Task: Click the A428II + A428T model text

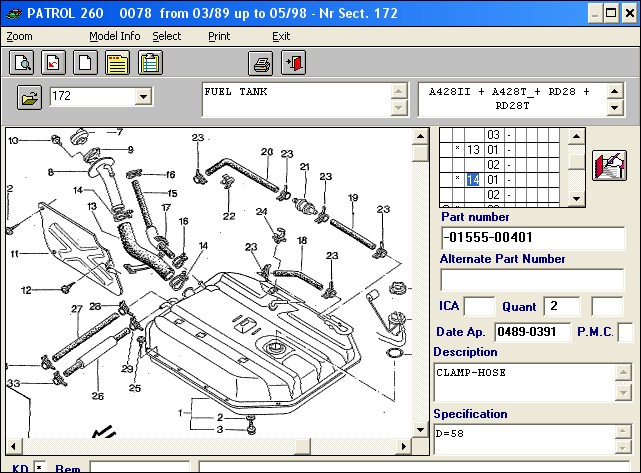Action: (509, 98)
